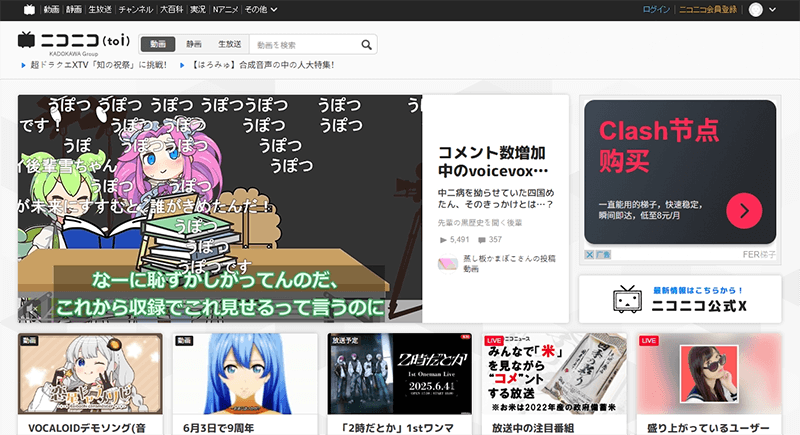Click the 動画 badge on blue-haired card
The image size is (800, 435).
184,340
